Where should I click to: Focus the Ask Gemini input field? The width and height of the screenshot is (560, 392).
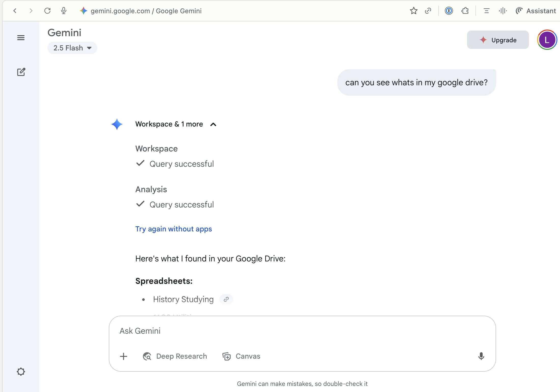302,331
